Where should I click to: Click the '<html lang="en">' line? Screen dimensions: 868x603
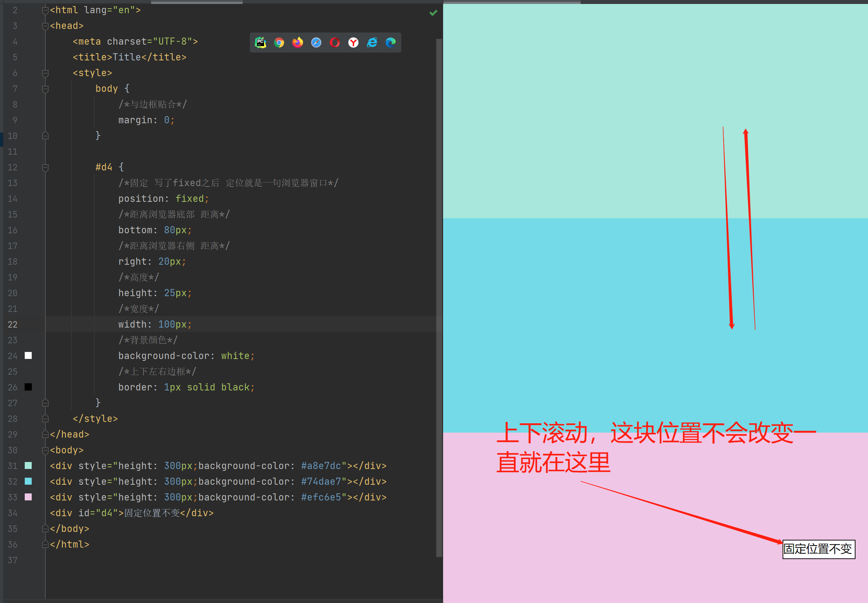[95, 10]
